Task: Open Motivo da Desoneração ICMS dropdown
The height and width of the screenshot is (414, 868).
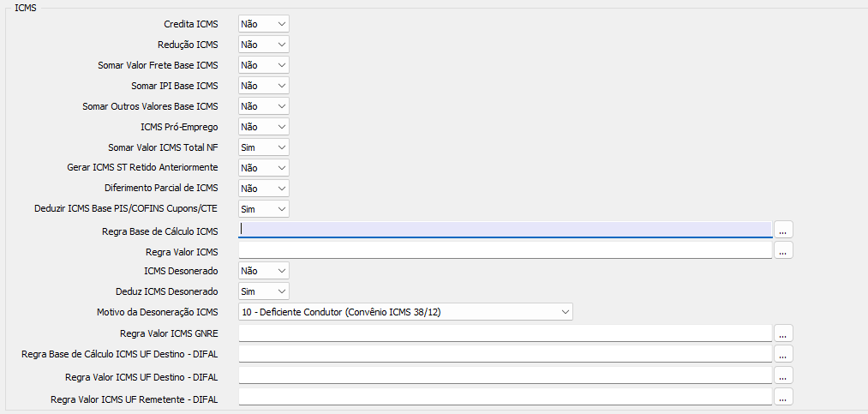Action: click(405, 312)
